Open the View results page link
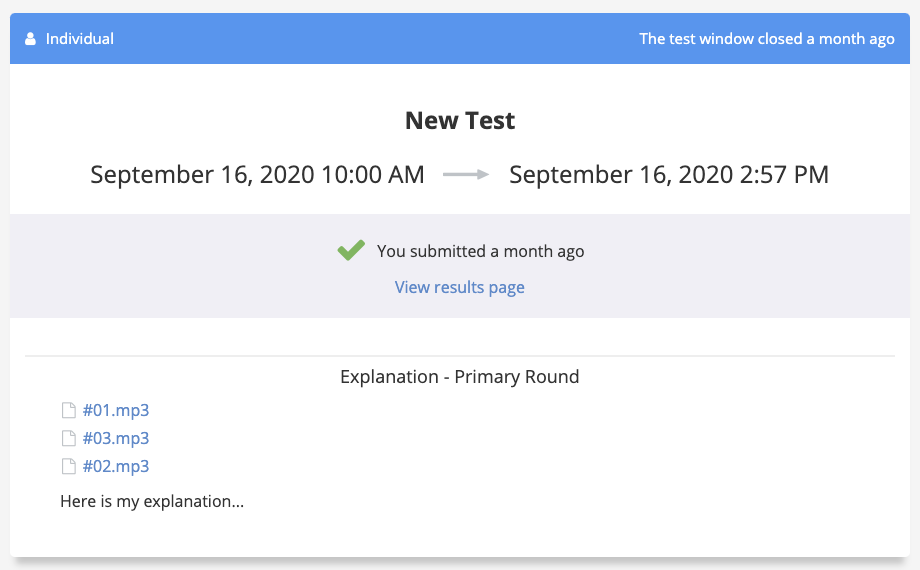Image resolution: width=920 pixels, height=570 pixels. 459,287
